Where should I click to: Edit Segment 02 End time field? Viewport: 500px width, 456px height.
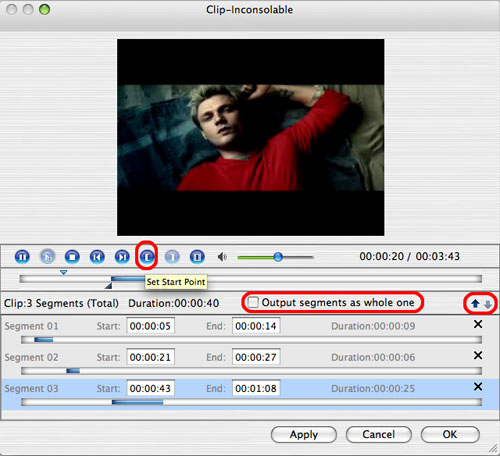point(256,357)
